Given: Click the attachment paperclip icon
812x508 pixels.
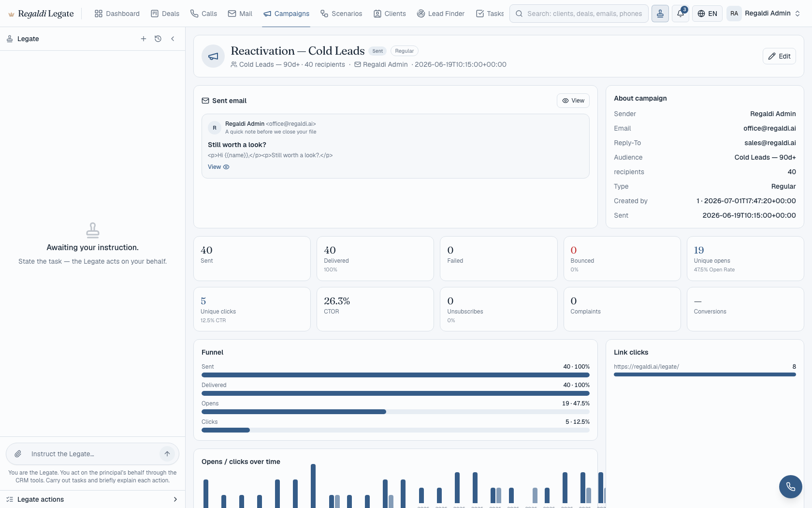Looking at the screenshot, I should (x=18, y=454).
